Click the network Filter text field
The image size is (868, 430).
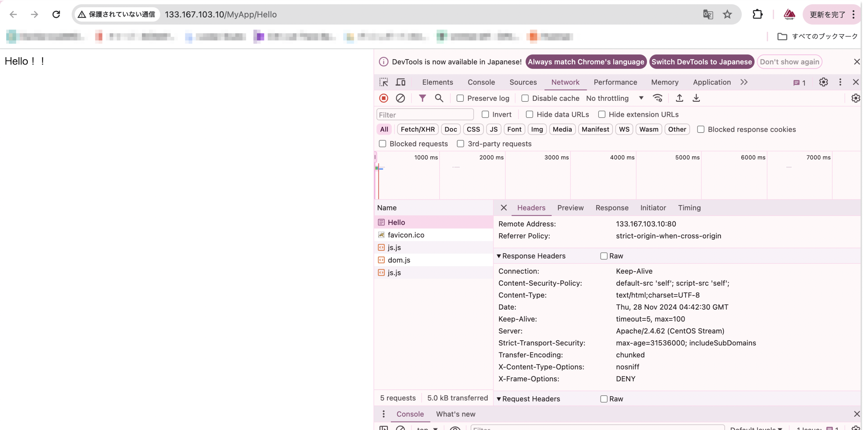tap(425, 115)
